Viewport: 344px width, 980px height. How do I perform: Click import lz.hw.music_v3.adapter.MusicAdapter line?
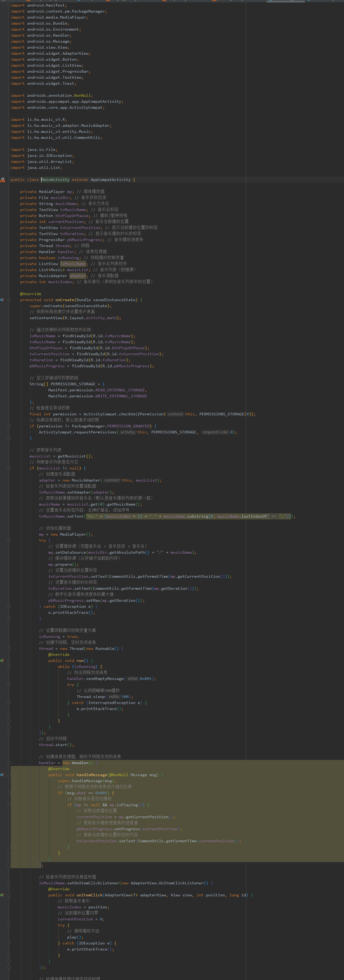click(61, 125)
